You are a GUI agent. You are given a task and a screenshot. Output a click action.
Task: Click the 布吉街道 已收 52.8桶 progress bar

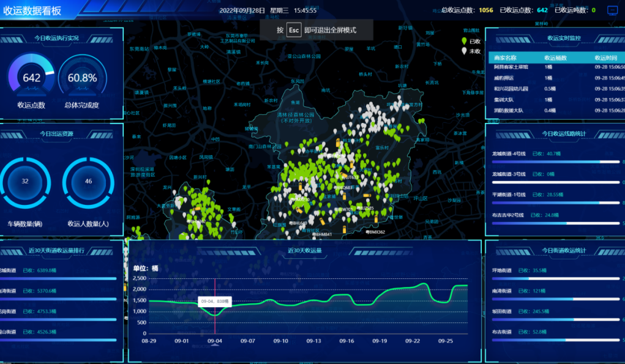pos(556,340)
